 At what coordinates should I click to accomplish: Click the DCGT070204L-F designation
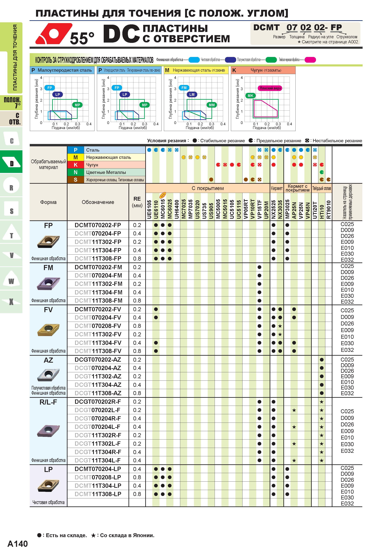[97, 427]
